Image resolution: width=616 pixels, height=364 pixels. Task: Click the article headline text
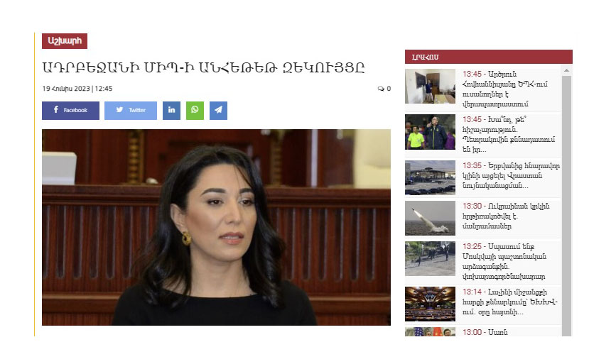[203, 67]
